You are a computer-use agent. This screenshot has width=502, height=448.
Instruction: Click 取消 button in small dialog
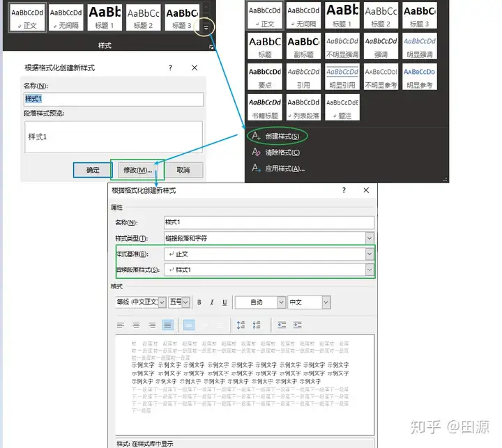coord(183,170)
